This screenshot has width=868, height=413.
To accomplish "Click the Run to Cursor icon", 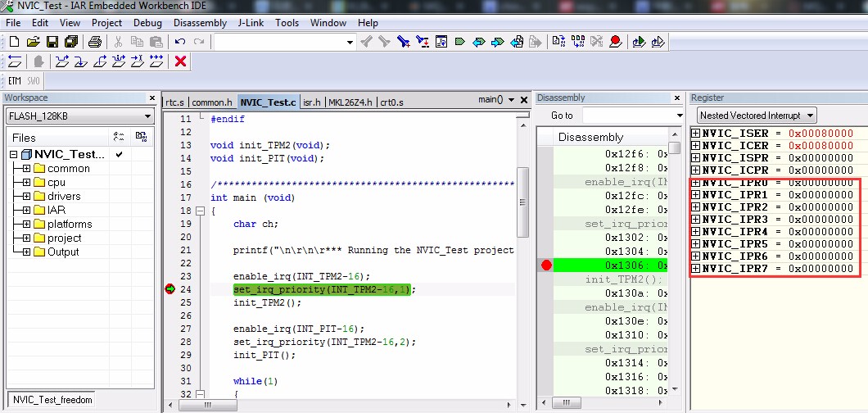I will point(138,61).
